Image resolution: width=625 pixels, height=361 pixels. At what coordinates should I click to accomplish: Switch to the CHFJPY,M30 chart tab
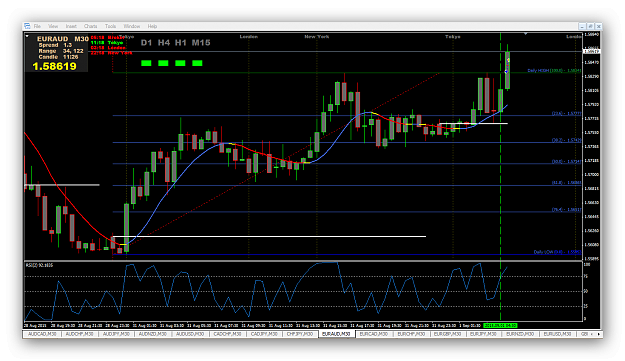[301, 334]
